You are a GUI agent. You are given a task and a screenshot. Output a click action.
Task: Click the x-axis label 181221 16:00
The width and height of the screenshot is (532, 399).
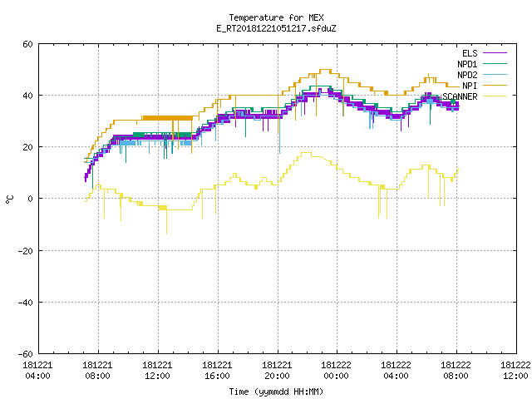(x=217, y=371)
